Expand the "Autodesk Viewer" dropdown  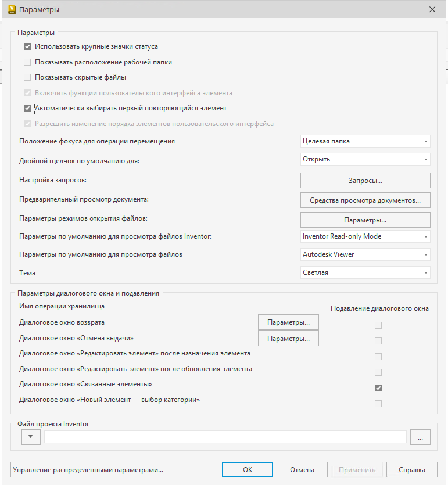(x=365, y=254)
